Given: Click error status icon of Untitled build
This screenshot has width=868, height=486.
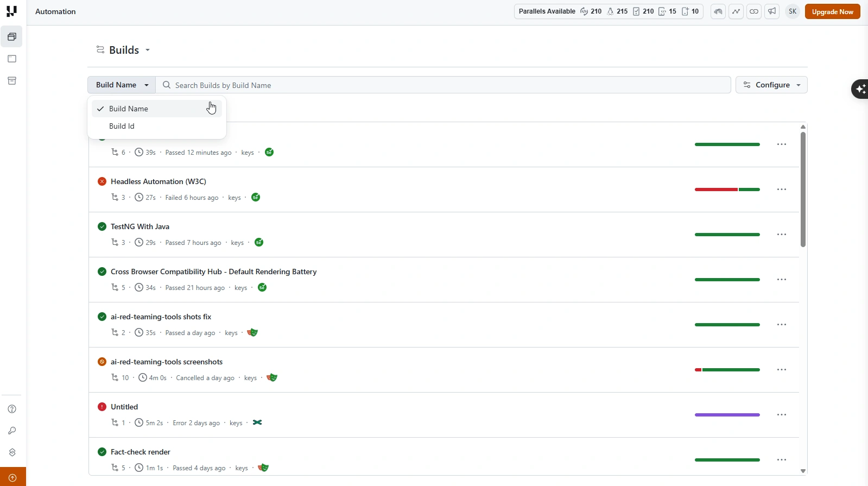Looking at the screenshot, I should (102, 407).
